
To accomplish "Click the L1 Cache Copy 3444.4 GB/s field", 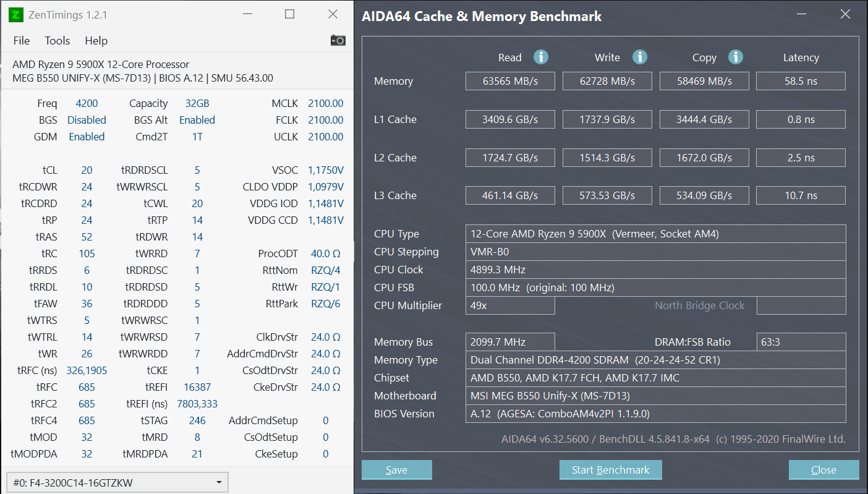I will (704, 119).
